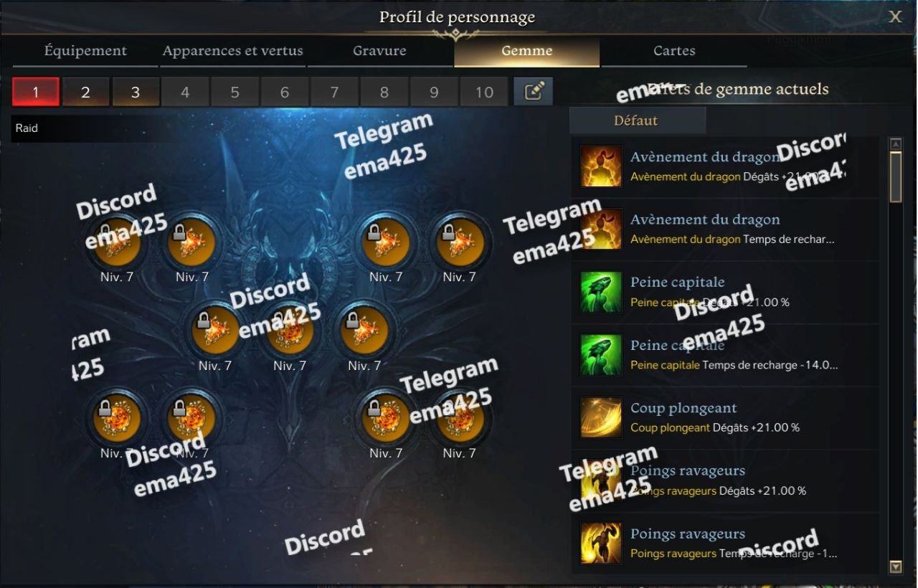The height and width of the screenshot is (588, 918).
Task: Click the bottom-right Niv. 7 gem slot
Action: point(460,419)
